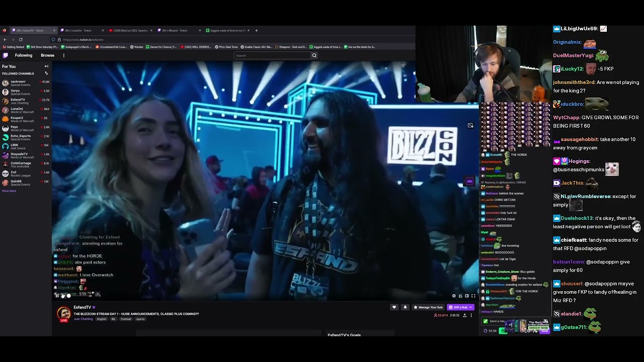Go back in browser history
644x362 pixels.
pyautogui.click(x=5, y=39)
